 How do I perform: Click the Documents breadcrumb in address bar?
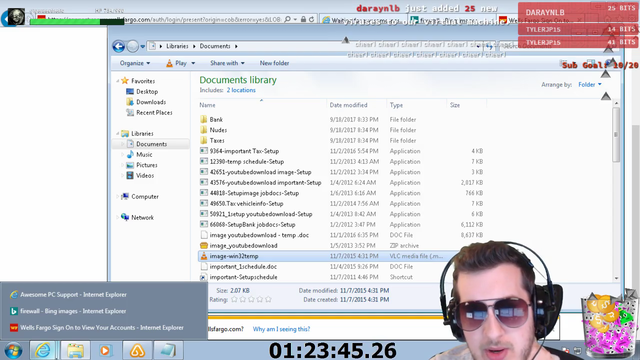(215, 46)
